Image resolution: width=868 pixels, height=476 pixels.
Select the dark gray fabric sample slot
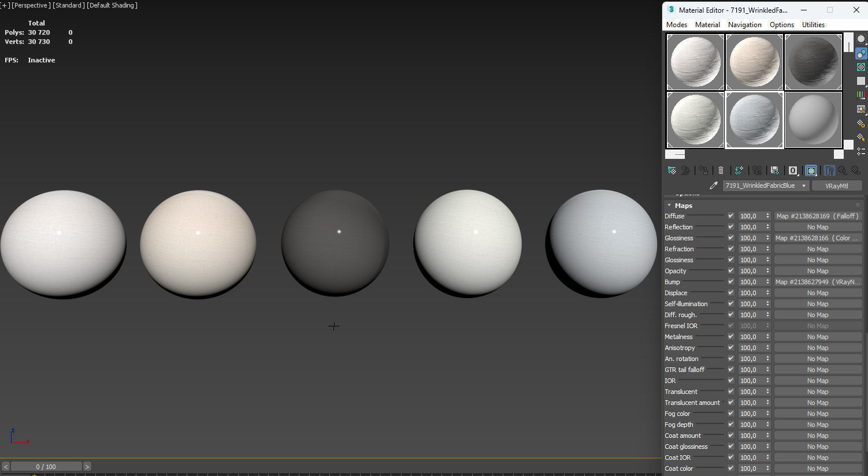[x=813, y=62]
